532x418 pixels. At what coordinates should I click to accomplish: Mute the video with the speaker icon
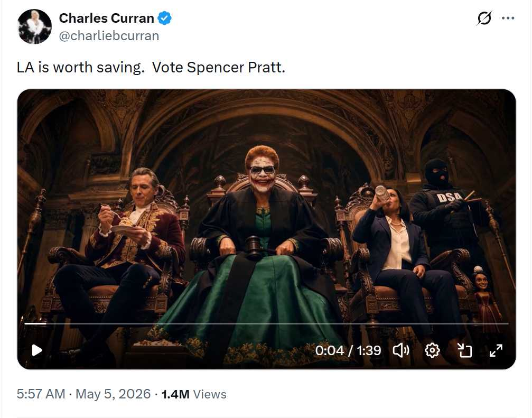pyautogui.click(x=400, y=350)
